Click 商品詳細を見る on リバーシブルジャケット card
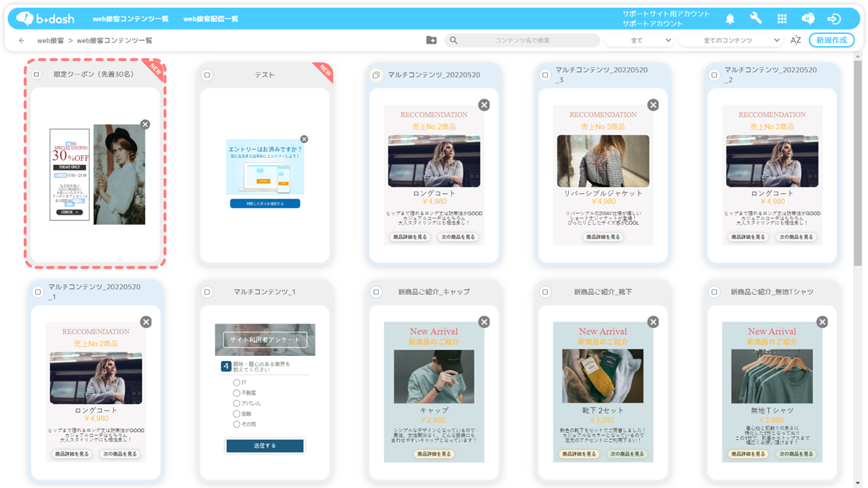This screenshot has width=868, height=488. pos(603,237)
